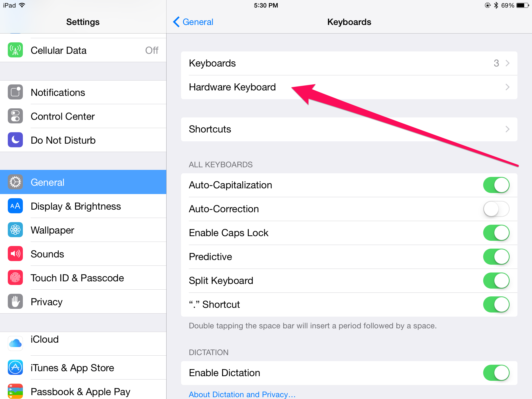Screen dimensions: 532x399
Task: Switch off Enable Dictation
Action: 496,373
